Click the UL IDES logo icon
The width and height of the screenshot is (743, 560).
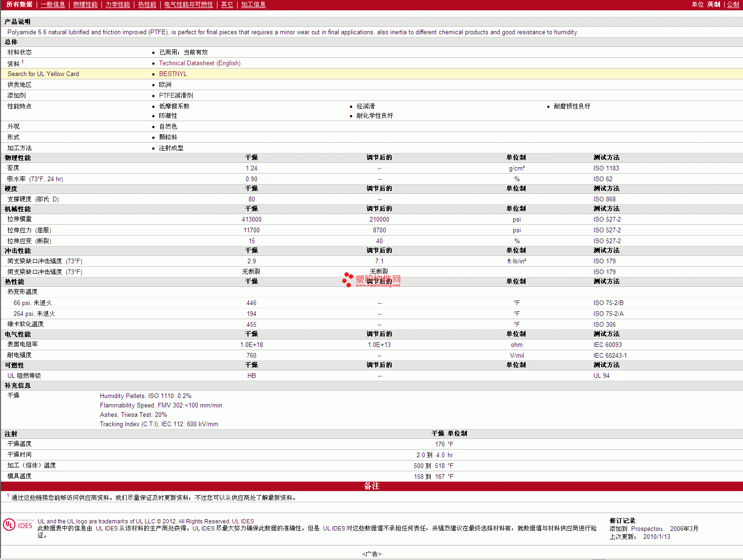[18, 524]
